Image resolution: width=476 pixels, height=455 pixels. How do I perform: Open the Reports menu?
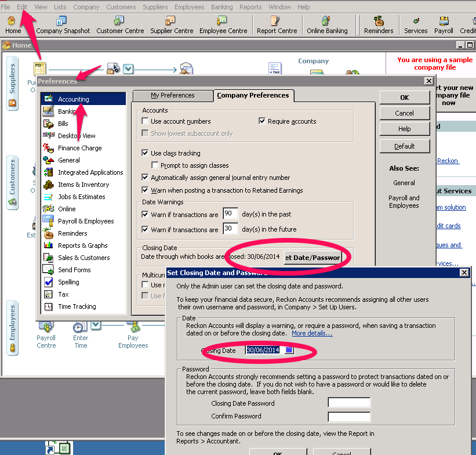tap(250, 7)
